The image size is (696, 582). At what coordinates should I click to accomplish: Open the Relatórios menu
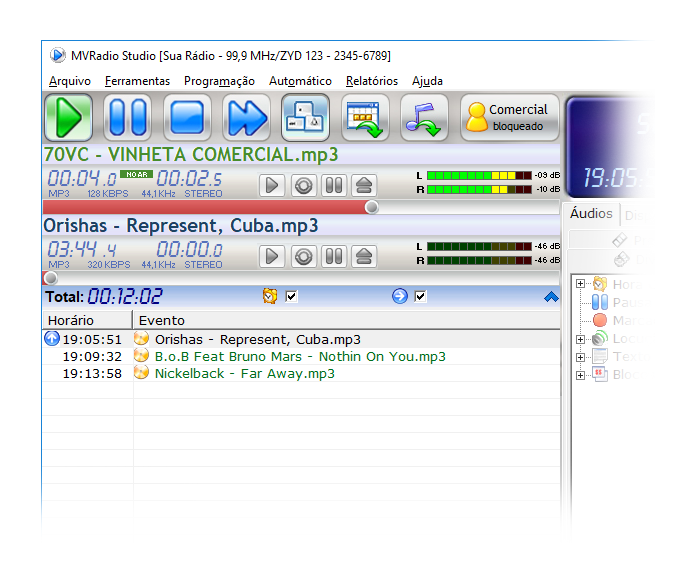point(372,81)
